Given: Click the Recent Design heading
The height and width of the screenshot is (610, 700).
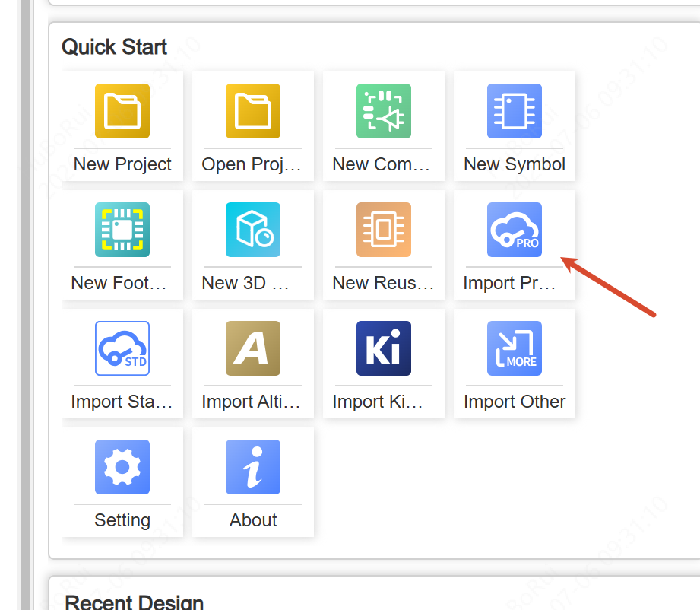Looking at the screenshot, I should coord(134,602).
